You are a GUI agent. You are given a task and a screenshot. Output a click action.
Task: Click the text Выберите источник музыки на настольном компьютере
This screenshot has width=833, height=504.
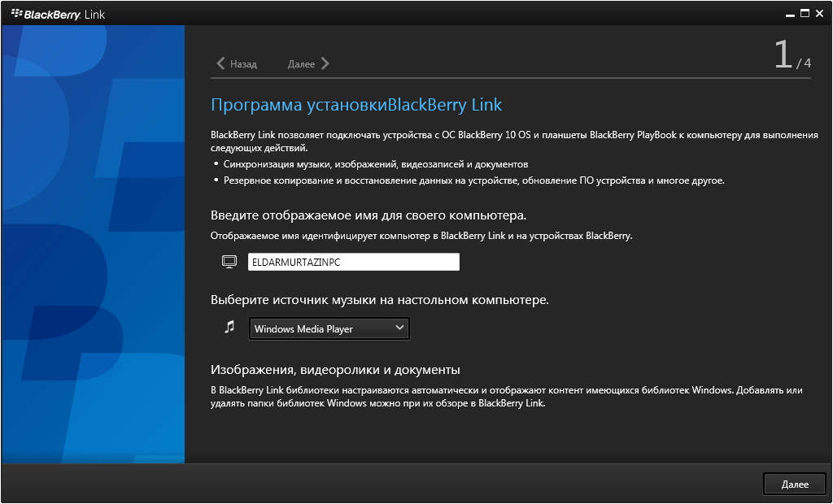click(x=379, y=300)
